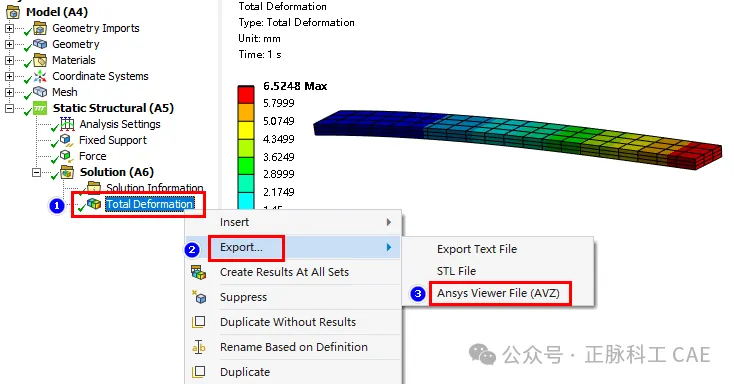Click the Static Structural (A5) icon
The image size is (734, 384).
40,108
